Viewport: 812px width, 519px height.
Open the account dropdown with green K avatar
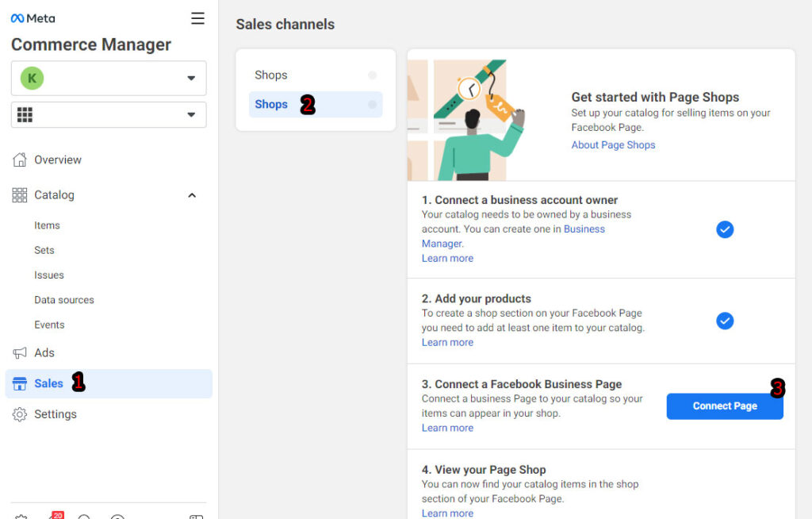tap(109, 78)
